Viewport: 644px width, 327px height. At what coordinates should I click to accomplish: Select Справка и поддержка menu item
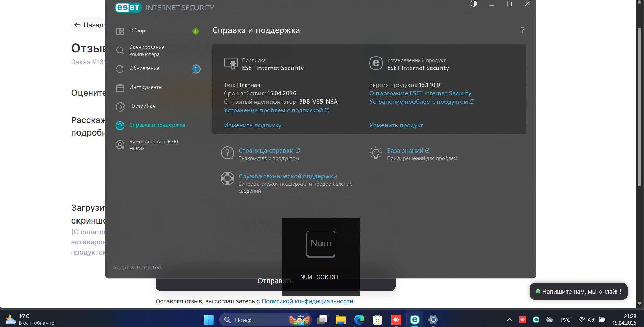157,125
